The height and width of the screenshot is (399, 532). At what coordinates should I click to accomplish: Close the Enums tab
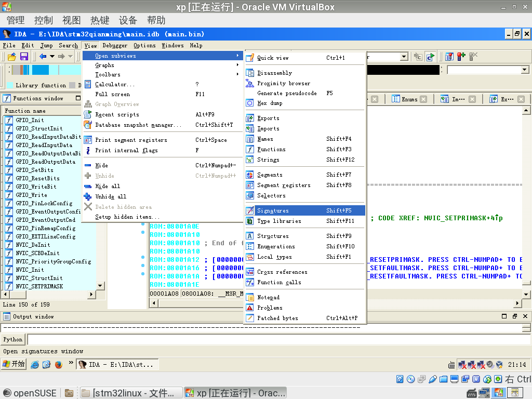(423, 99)
